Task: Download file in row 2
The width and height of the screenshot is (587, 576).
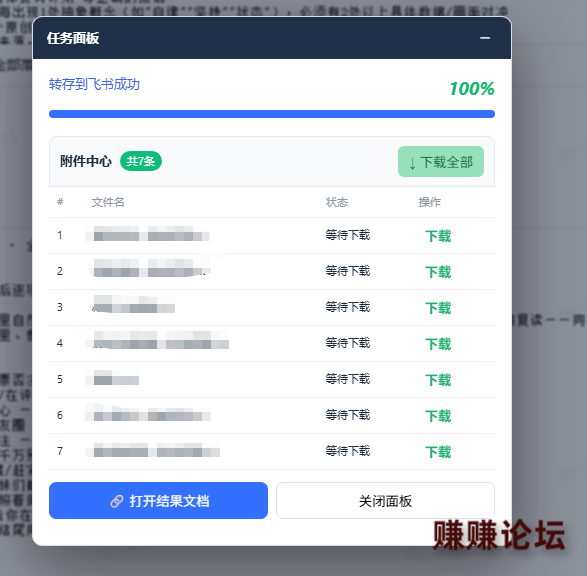Action: (438, 272)
